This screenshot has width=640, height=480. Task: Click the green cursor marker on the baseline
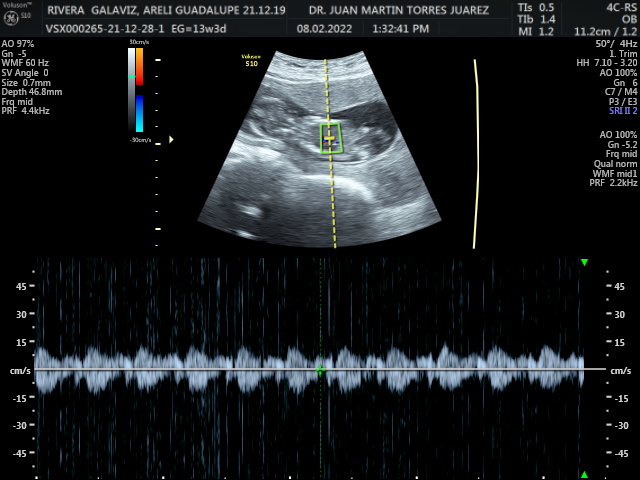pyautogui.click(x=321, y=370)
